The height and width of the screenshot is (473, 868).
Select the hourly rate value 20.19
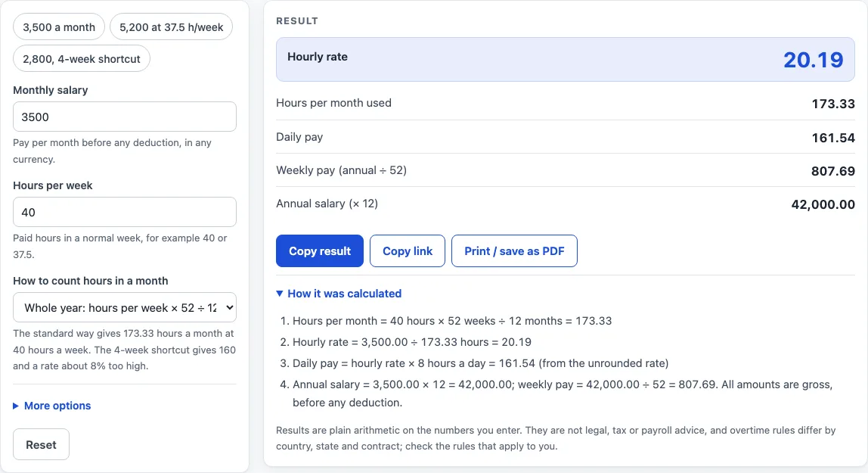814,60
